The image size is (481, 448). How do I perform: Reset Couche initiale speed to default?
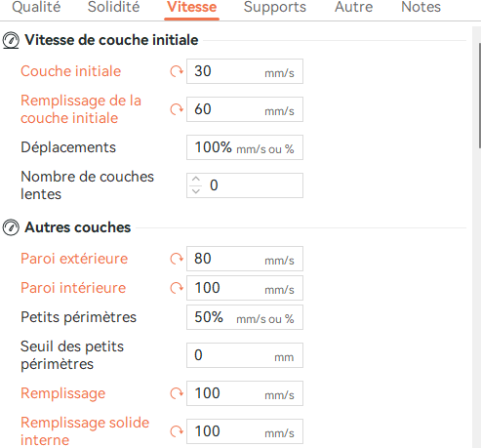pos(177,71)
